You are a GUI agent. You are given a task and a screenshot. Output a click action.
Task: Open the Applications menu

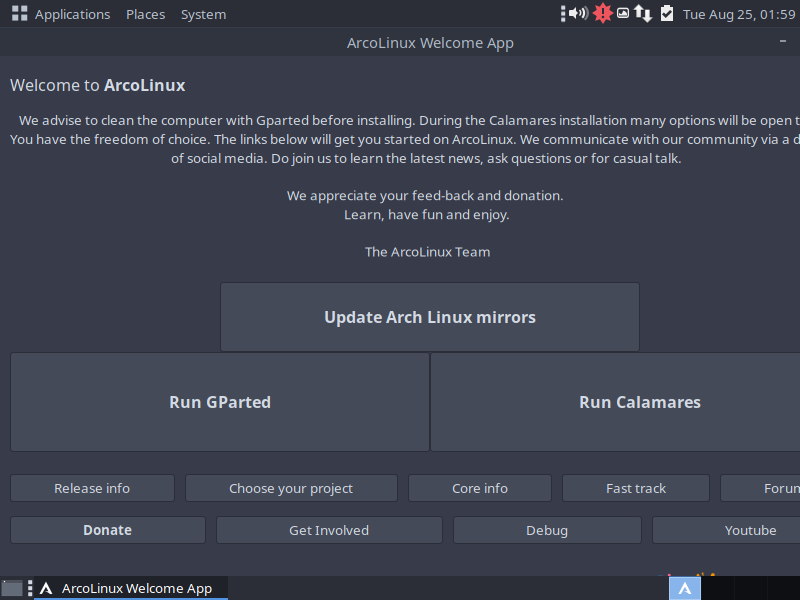(72, 14)
